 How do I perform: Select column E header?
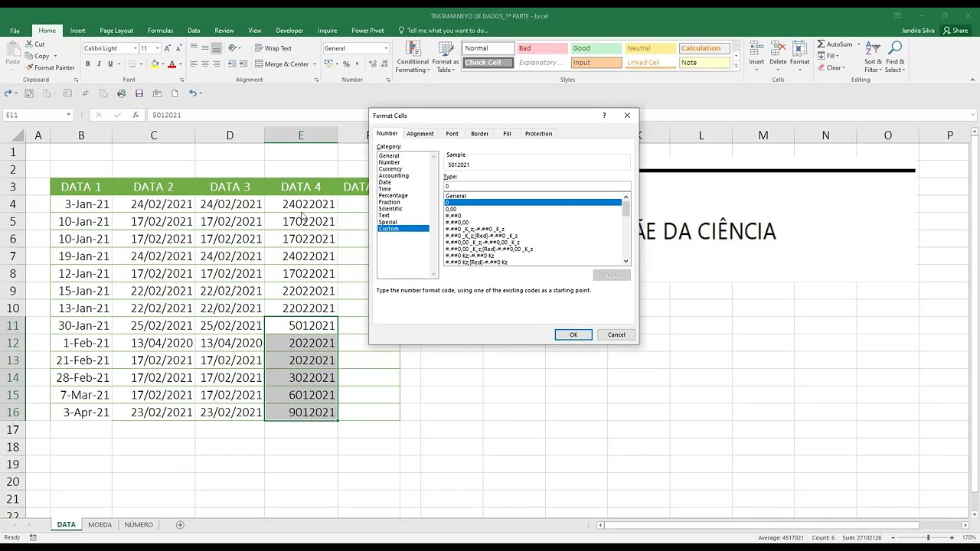pos(301,135)
